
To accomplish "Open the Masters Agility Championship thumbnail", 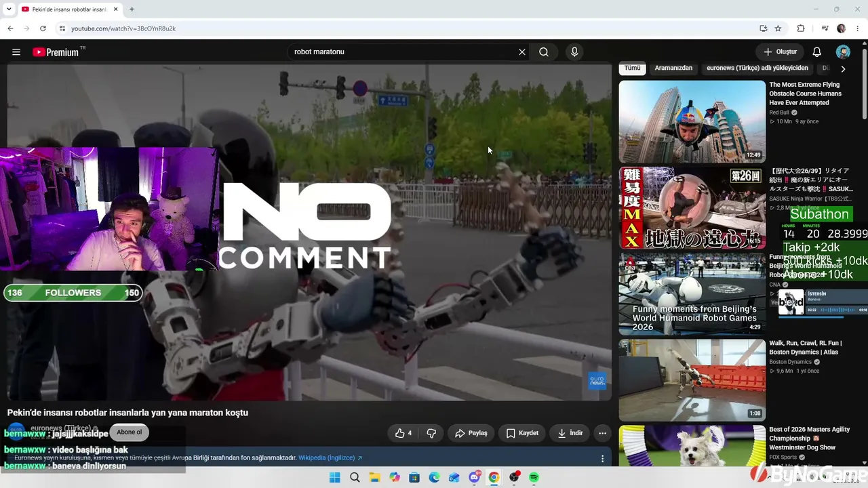I will coord(692,445).
